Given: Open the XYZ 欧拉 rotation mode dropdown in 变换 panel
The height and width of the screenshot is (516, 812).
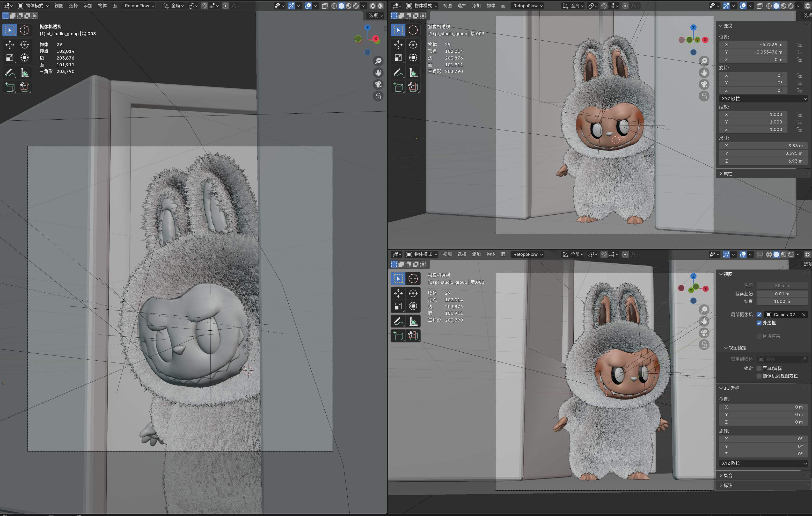Looking at the screenshot, I should [x=763, y=98].
